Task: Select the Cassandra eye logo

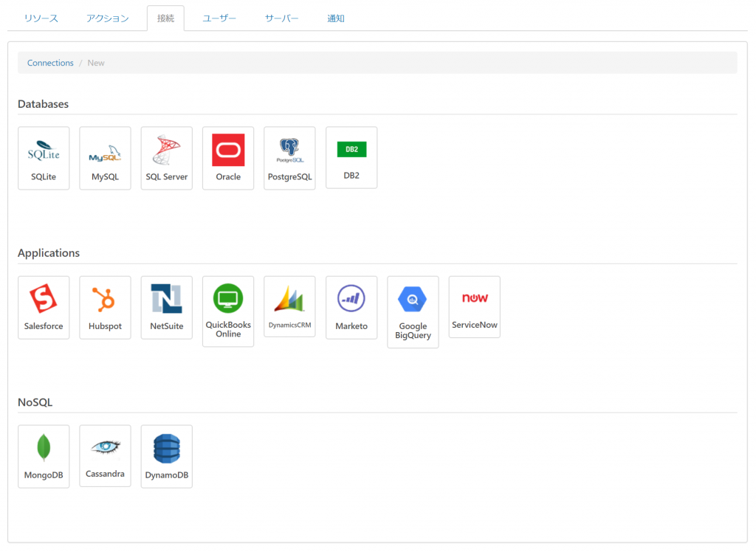Action: [x=105, y=446]
